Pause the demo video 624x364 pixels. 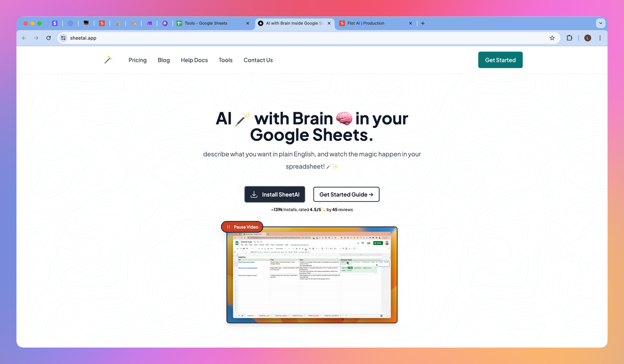(x=243, y=227)
